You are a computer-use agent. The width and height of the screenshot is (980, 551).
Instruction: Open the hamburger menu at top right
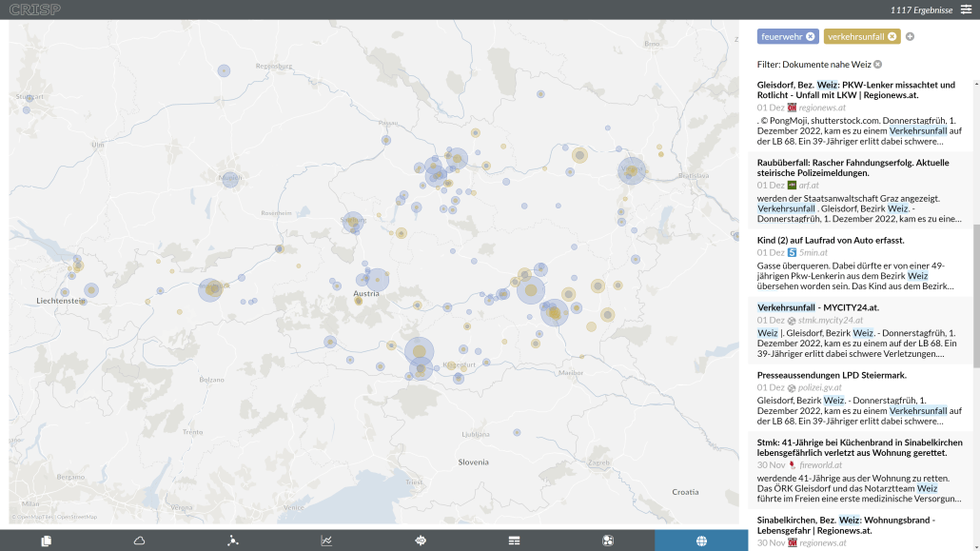click(967, 10)
